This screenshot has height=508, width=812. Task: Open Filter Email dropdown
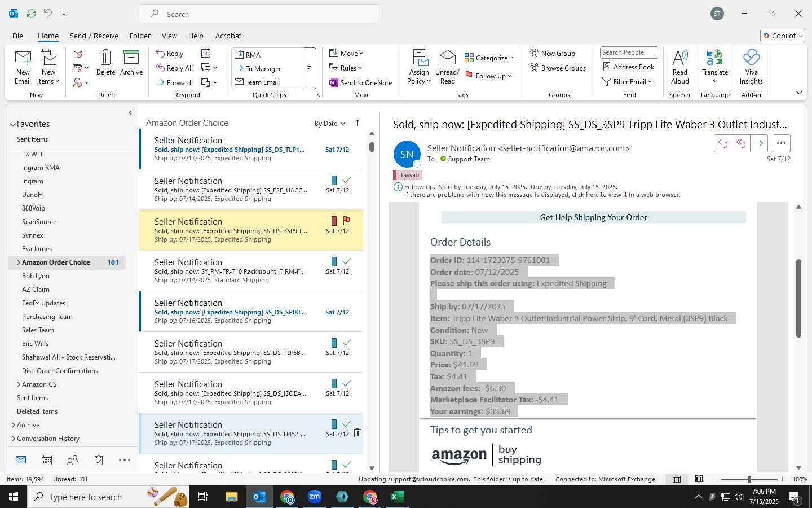pyautogui.click(x=627, y=81)
